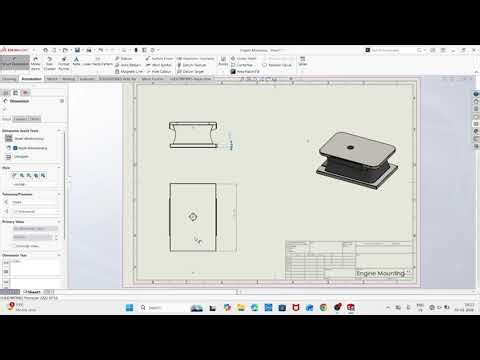Apply the Auto Balloon command

point(128,65)
